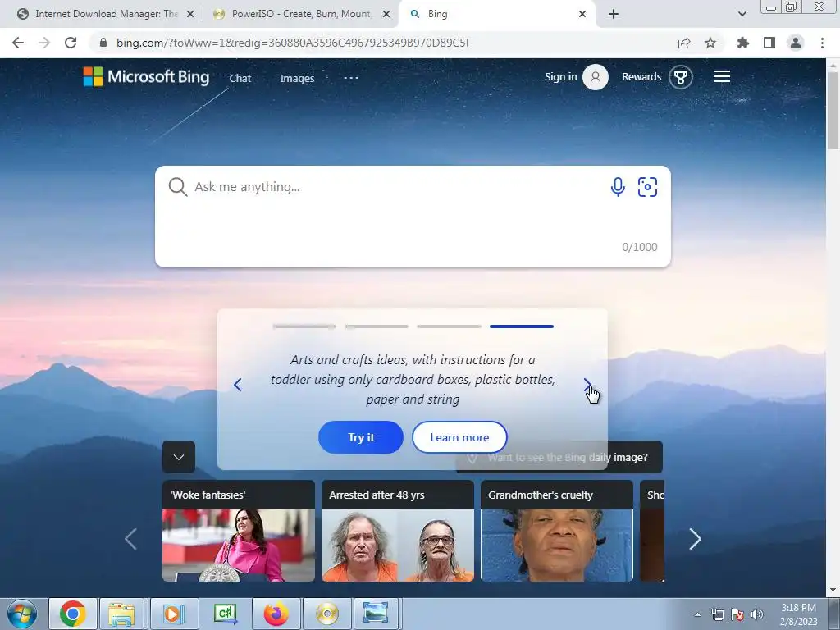Open Chrome extensions puzzle icon
Viewport: 840px width, 630px height.
click(x=742, y=43)
